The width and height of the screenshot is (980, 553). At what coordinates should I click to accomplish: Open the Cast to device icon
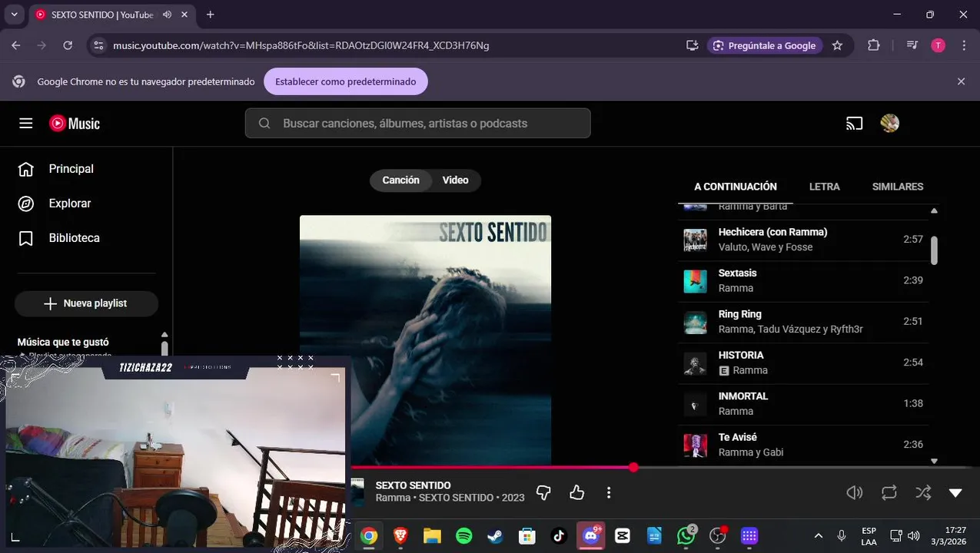coord(854,124)
